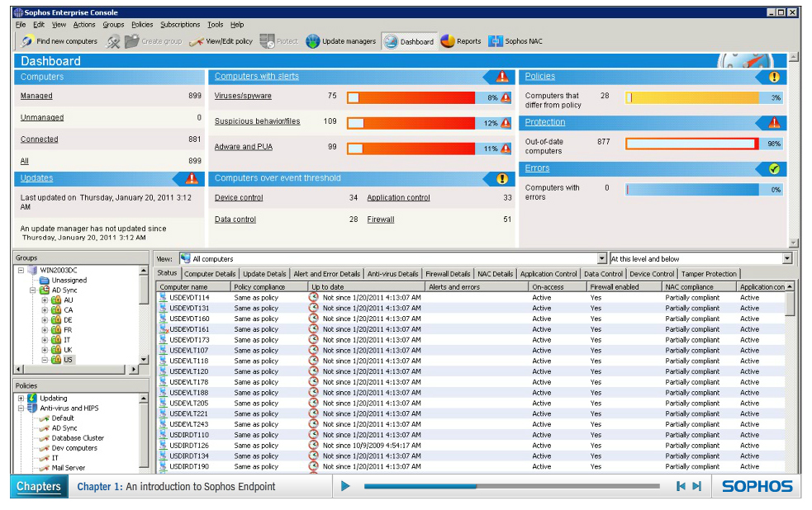The height and width of the screenshot is (510, 812).
Task: Launch Sophos NAC from toolbar
Action: click(x=515, y=41)
